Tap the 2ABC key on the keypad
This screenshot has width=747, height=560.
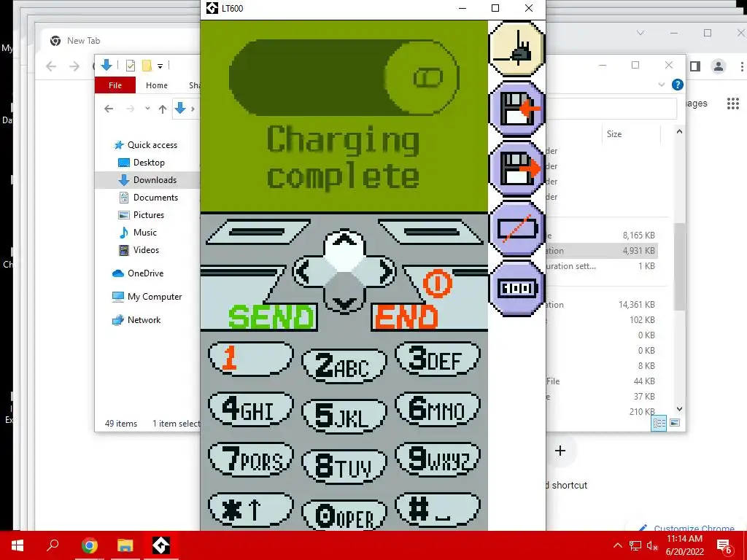[x=344, y=366]
